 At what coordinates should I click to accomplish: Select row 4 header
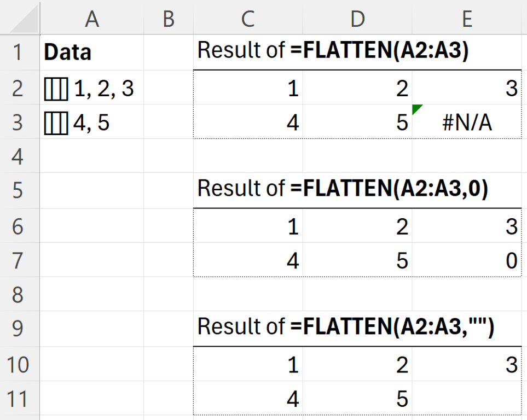click(20, 156)
